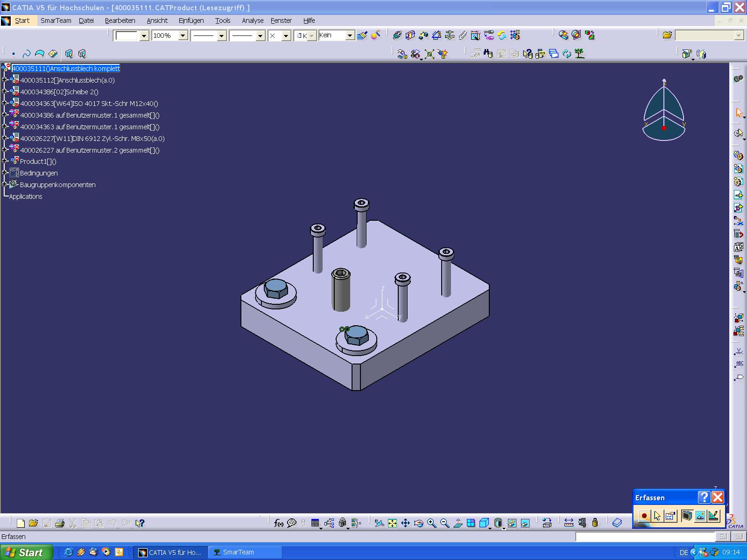Expand the 400035112 Anschlussblech tree node

coord(5,80)
